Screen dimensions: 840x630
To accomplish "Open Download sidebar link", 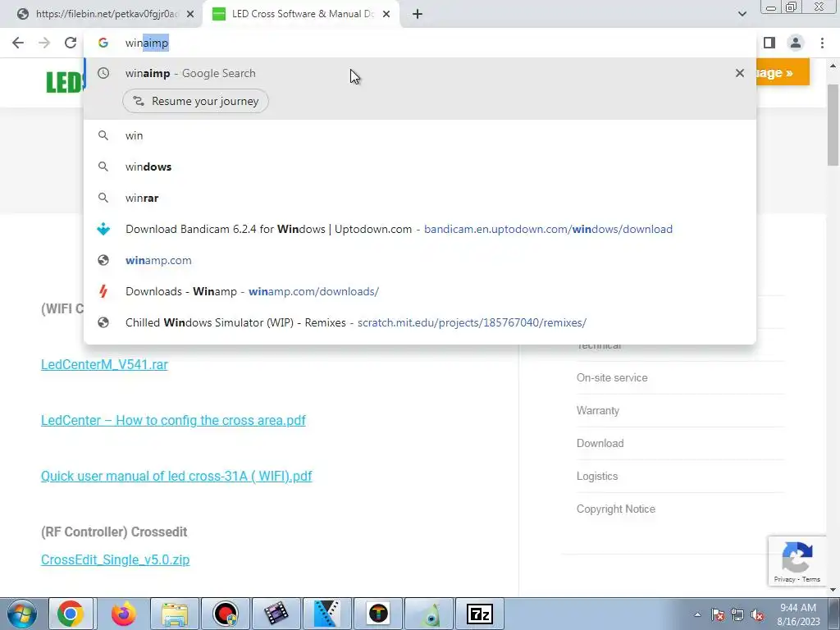I will pos(600,443).
